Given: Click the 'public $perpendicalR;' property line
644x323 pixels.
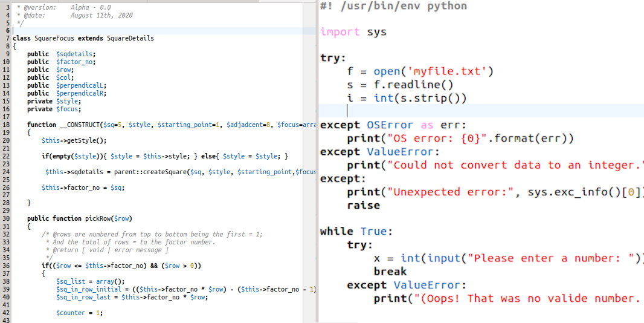Looking at the screenshot, I should coord(67,93).
